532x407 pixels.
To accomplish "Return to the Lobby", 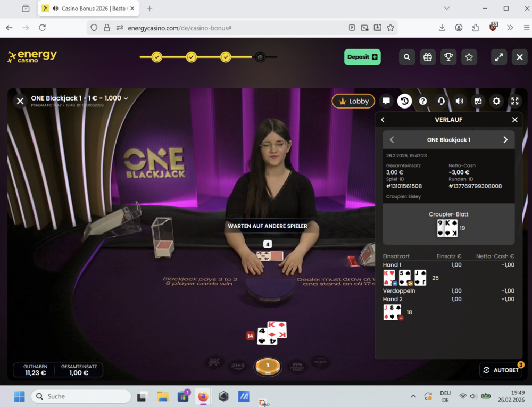I will [x=354, y=101].
